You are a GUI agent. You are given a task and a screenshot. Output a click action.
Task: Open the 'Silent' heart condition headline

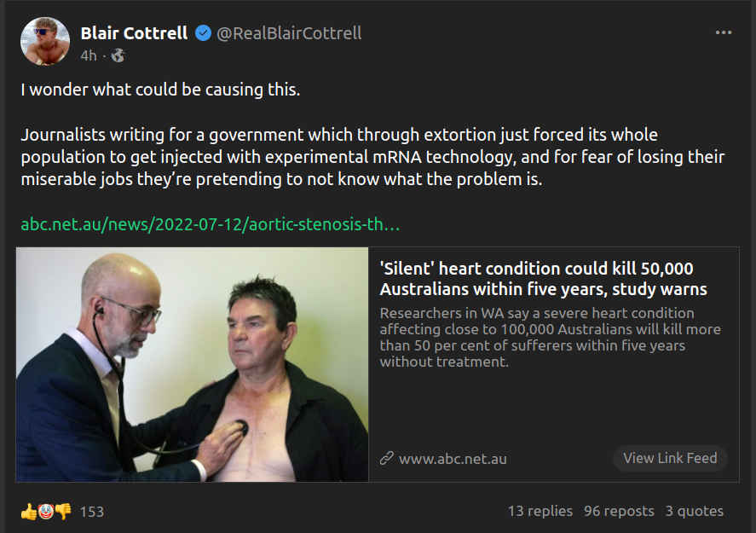pyautogui.click(x=543, y=278)
